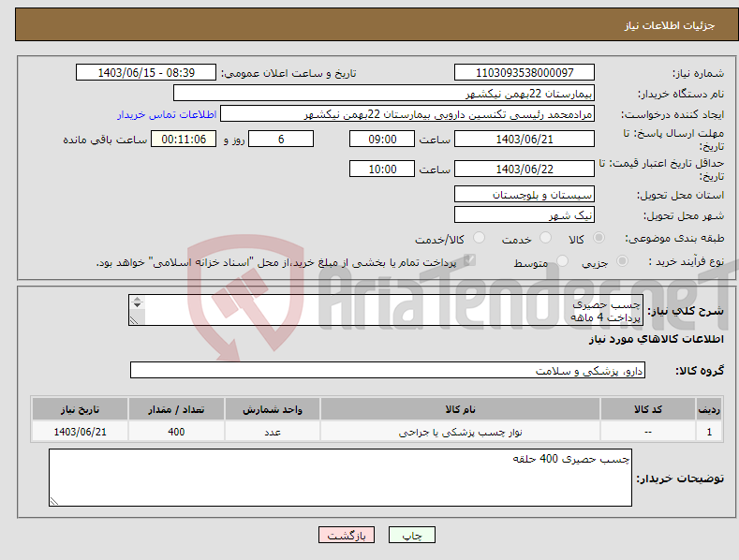Open the اطلاعات تماس خریدار link
739x560 pixels.
point(167,114)
